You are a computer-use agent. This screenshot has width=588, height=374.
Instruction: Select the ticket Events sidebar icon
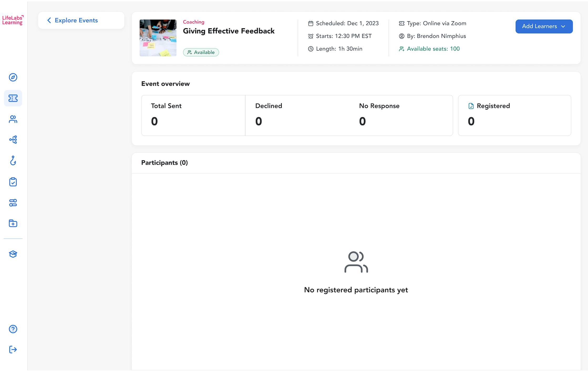click(13, 98)
